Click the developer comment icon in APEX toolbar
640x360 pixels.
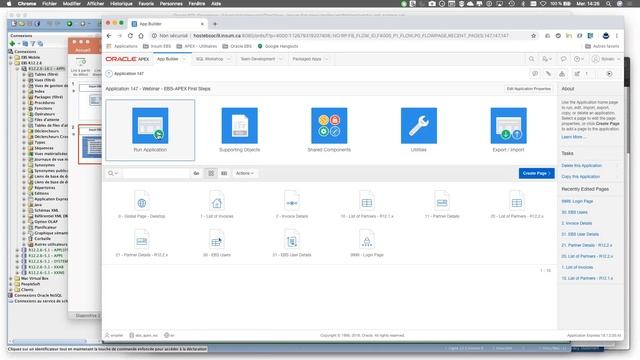point(535,74)
